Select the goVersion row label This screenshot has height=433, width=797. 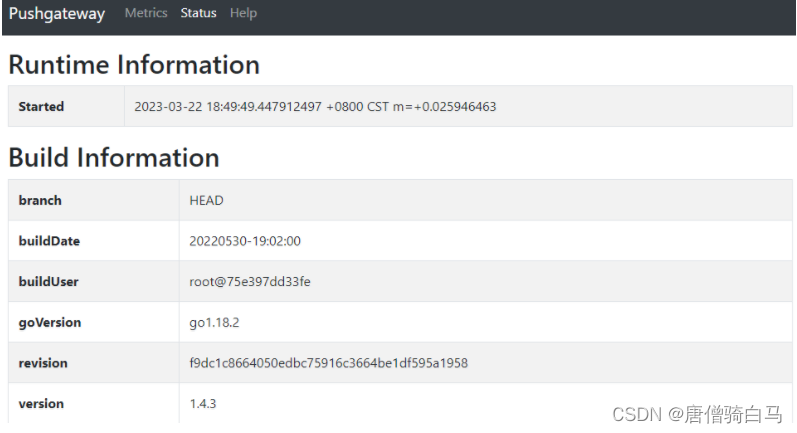50,323
